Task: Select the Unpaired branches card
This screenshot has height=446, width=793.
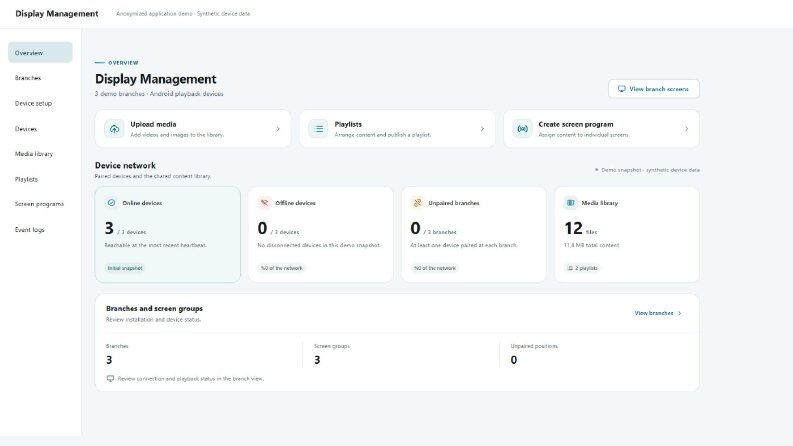Action: [x=474, y=235]
